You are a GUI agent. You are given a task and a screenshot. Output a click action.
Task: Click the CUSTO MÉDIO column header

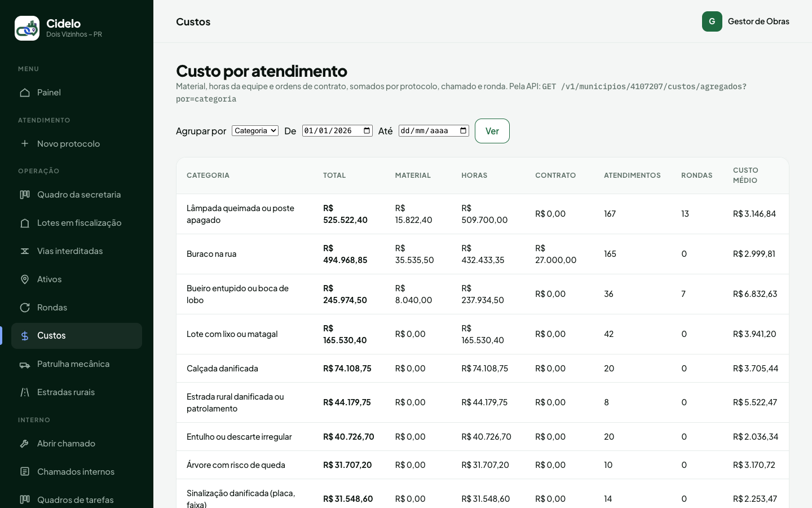745,176
